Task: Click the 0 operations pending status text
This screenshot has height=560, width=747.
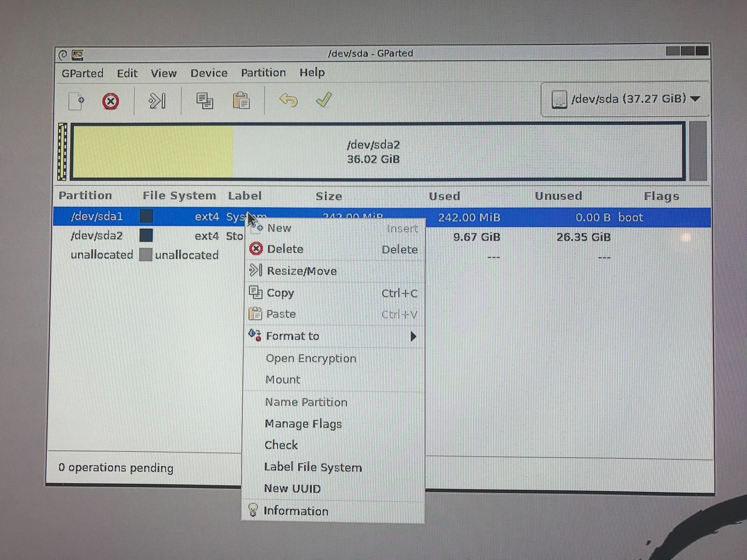Action: [116, 468]
